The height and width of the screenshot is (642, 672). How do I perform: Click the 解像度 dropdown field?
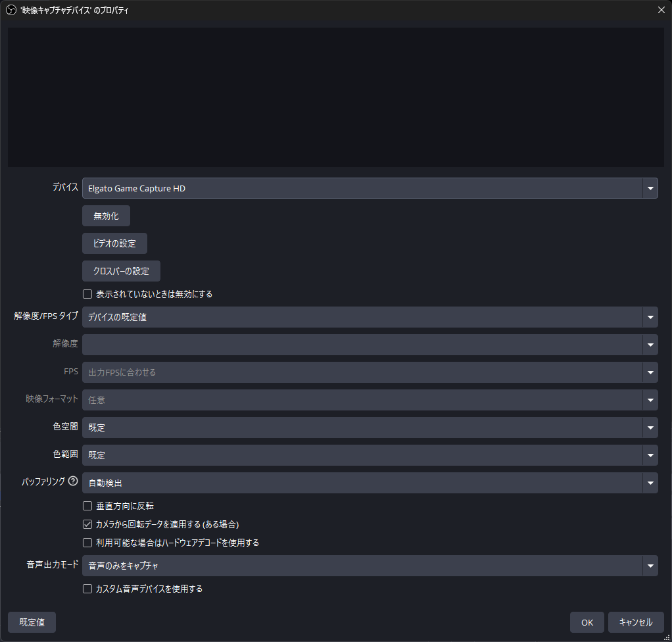click(x=370, y=345)
